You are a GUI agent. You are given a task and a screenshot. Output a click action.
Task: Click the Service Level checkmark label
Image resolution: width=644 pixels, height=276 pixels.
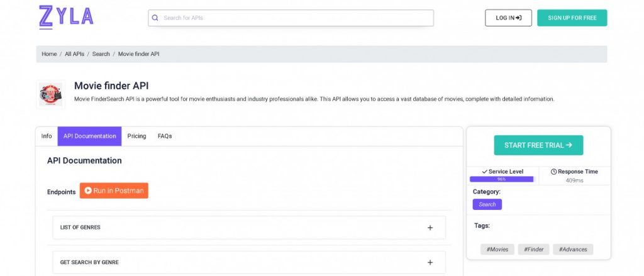502,172
